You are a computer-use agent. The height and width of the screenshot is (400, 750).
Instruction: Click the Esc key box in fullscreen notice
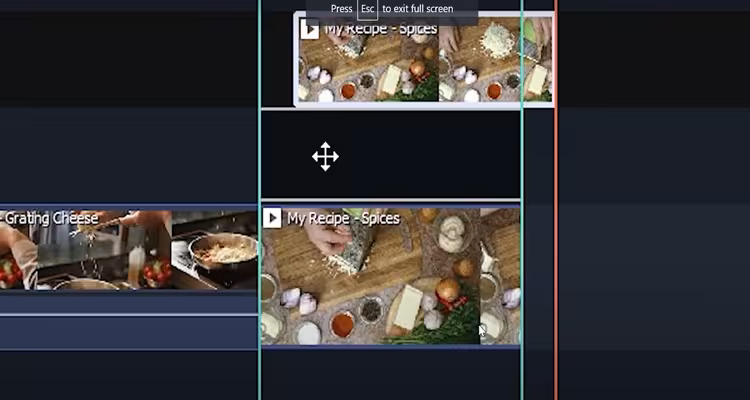coord(367,9)
